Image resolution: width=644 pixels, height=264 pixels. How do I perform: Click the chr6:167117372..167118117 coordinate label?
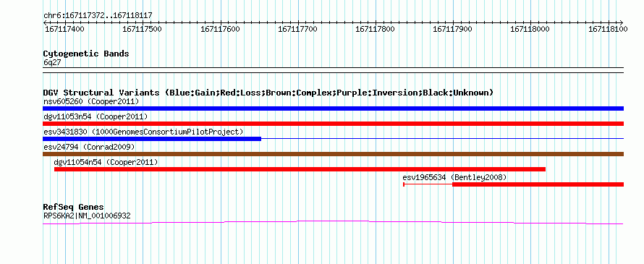tap(98, 15)
